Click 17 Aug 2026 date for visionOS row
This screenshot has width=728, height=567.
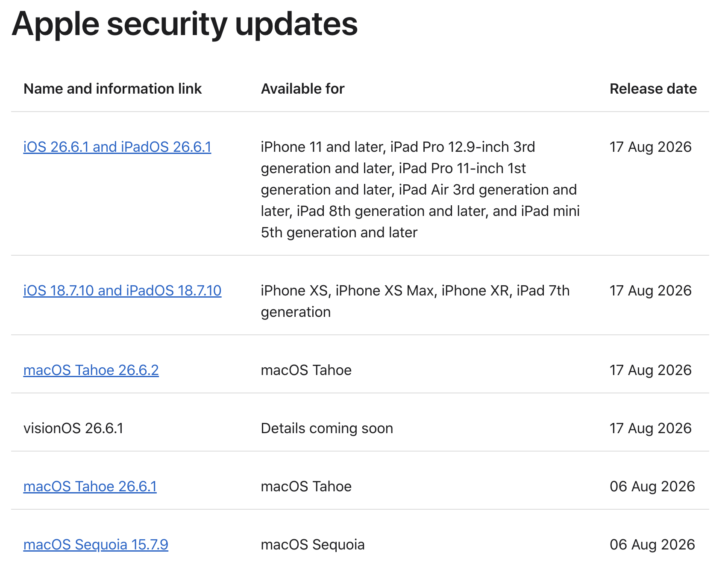click(x=650, y=428)
